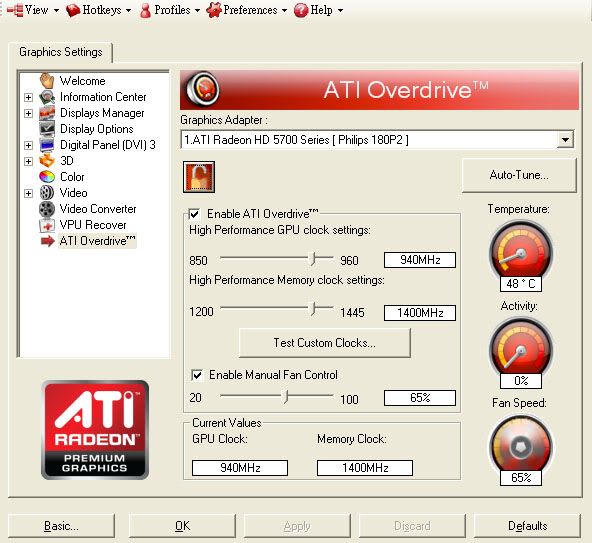Open the Hotkeys menu
This screenshot has height=543, width=592.
99,10
